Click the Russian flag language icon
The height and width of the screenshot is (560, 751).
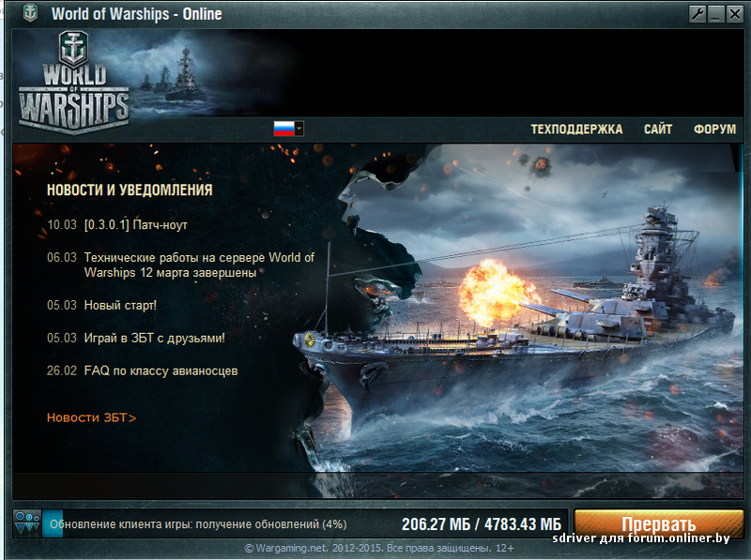[x=284, y=129]
